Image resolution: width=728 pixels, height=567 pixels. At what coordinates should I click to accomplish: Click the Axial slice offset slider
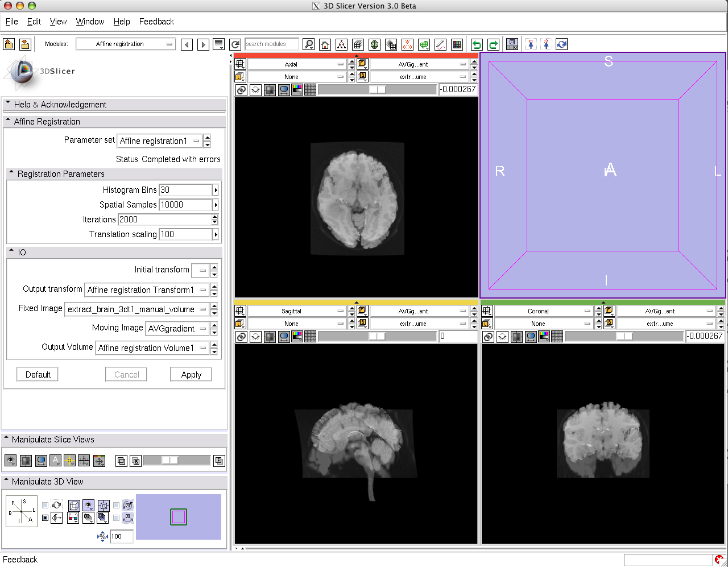click(x=377, y=89)
